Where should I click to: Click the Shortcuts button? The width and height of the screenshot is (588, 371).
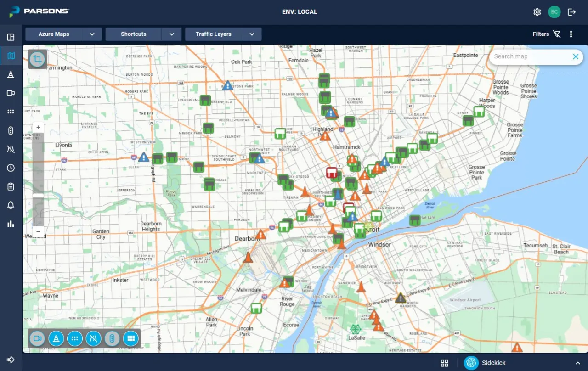click(134, 34)
